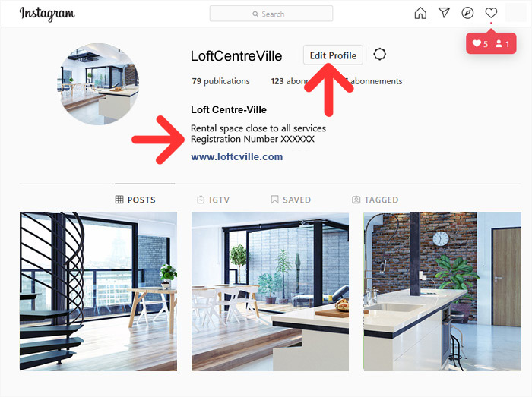Click the Instagram logo
The image size is (532, 397).
pos(47,14)
